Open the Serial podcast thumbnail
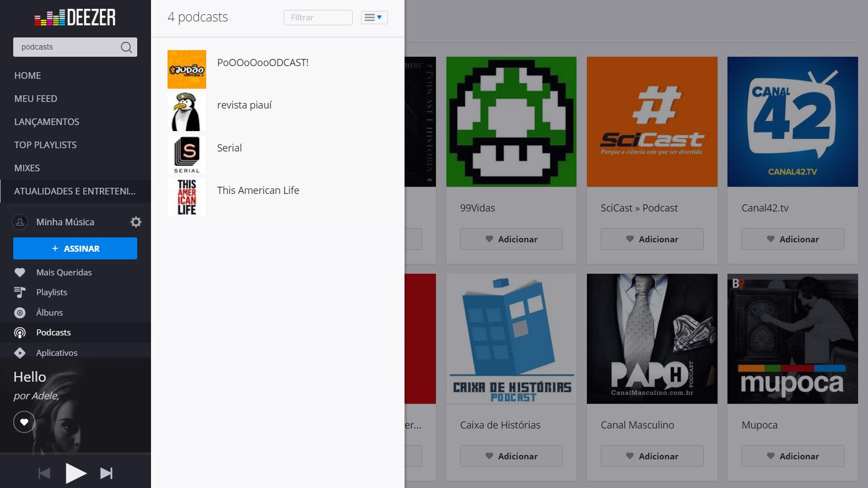 [x=187, y=155]
